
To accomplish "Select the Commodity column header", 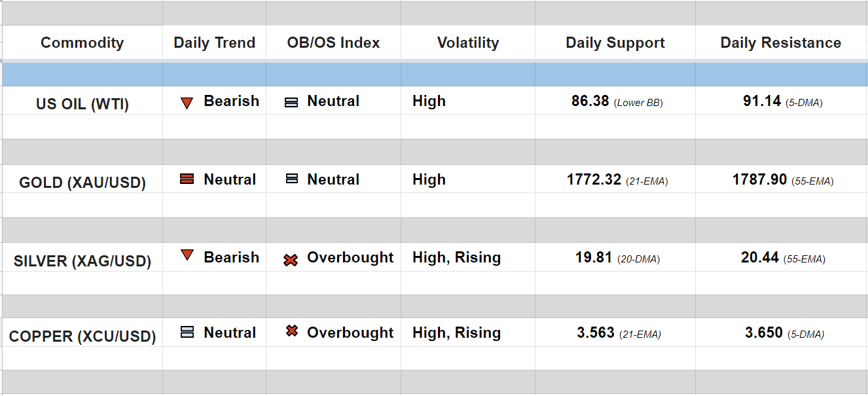I will [82, 43].
